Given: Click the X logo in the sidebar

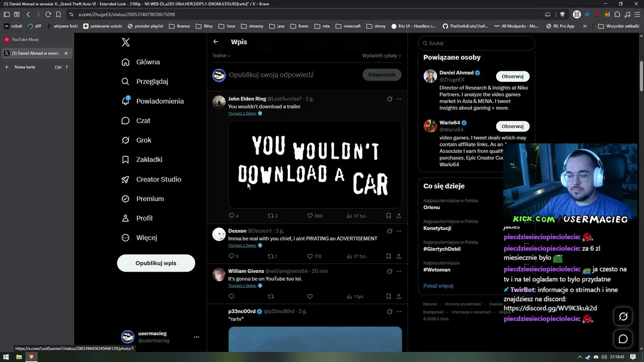Looking at the screenshot, I should 126,42.
